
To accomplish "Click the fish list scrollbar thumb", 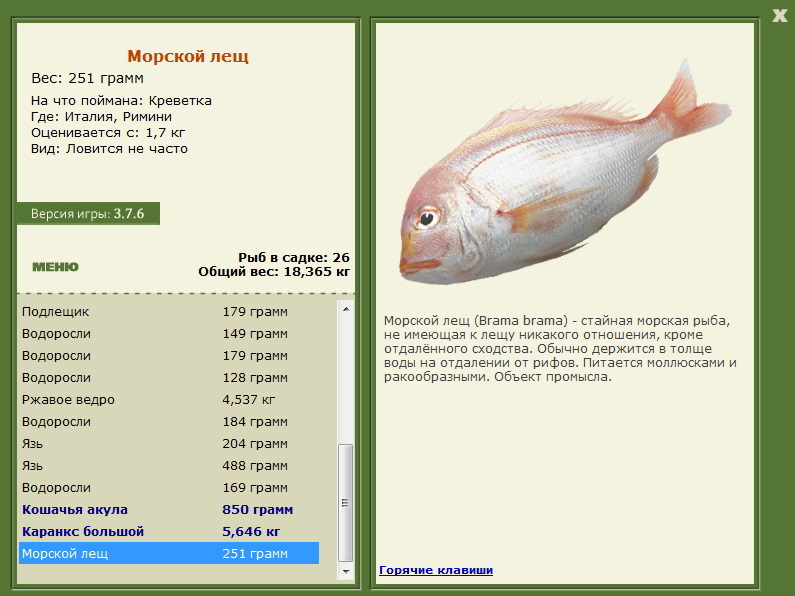I will point(346,503).
